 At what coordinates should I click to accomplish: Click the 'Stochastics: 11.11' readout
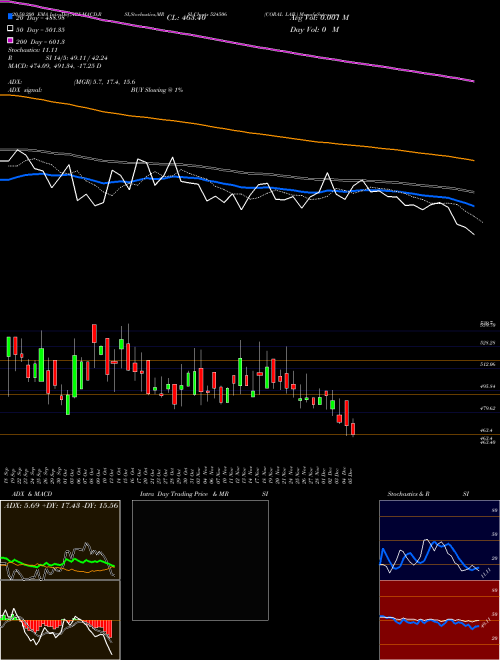pos(33,51)
